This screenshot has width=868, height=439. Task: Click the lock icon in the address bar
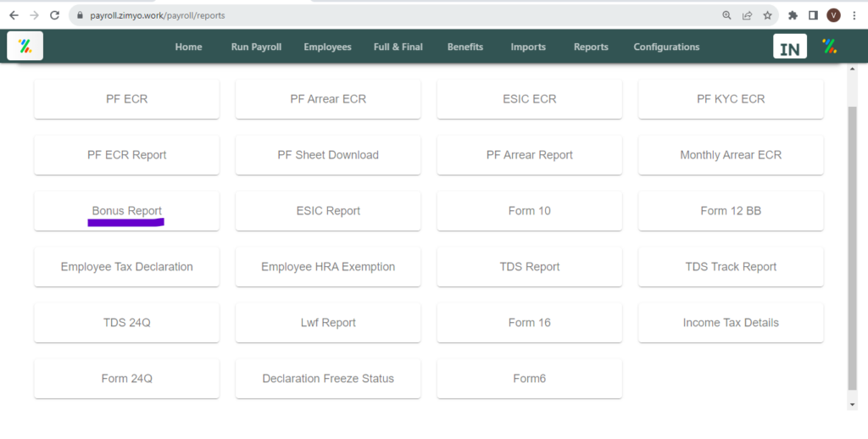81,15
